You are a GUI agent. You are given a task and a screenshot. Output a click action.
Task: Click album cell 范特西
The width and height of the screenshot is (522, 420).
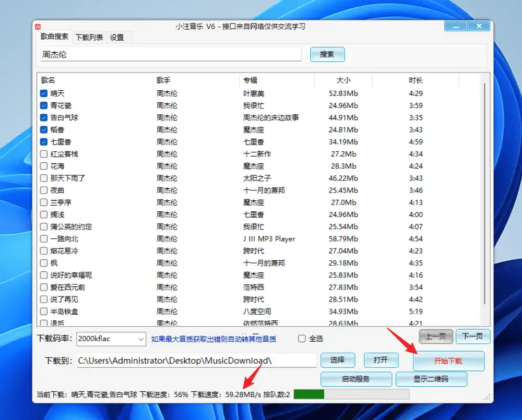tap(253, 287)
